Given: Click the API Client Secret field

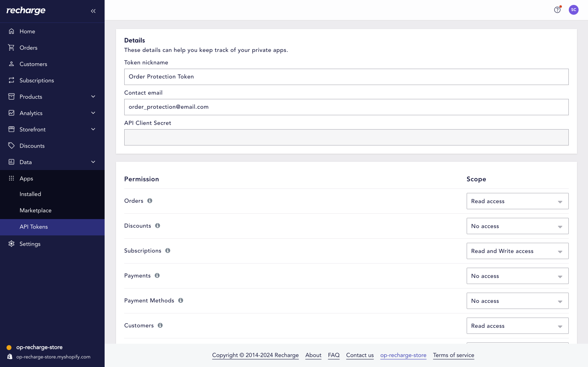Looking at the screenshot, I should click(347, 137).
